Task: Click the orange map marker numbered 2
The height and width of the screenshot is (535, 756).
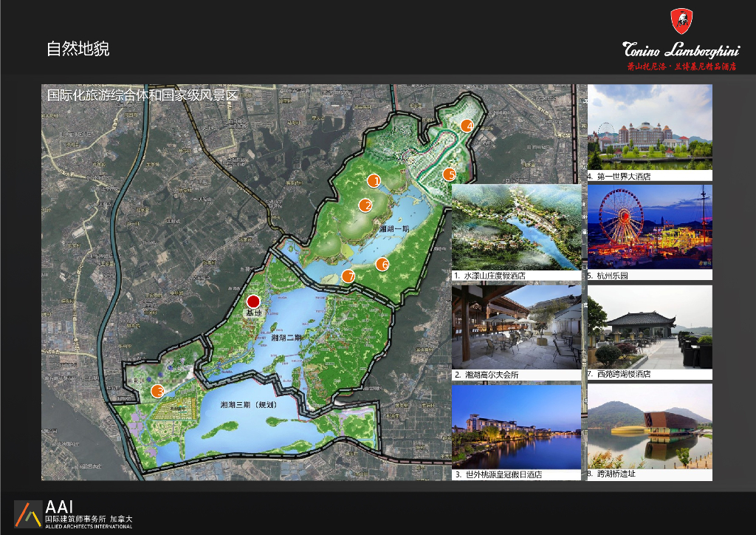Action: coord(365,205)
